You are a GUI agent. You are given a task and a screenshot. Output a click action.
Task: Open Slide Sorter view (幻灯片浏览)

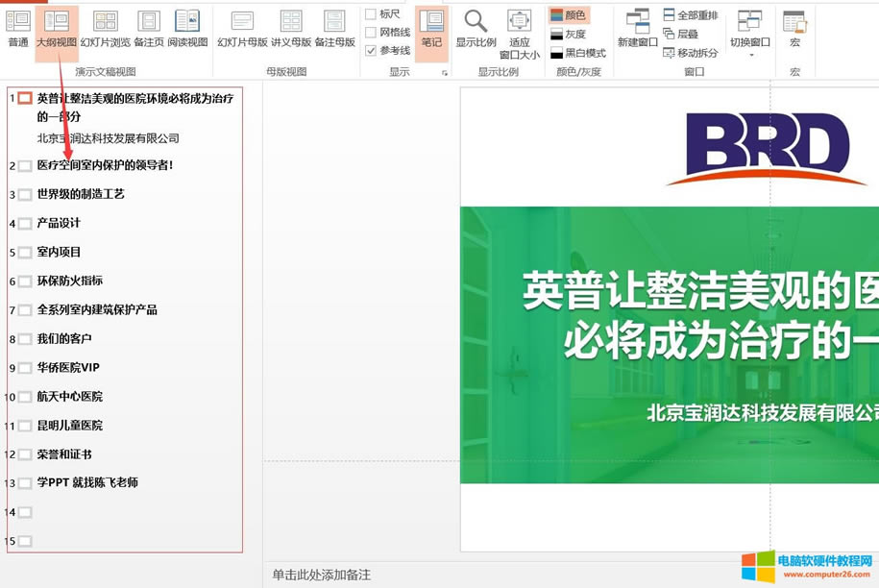106,27
